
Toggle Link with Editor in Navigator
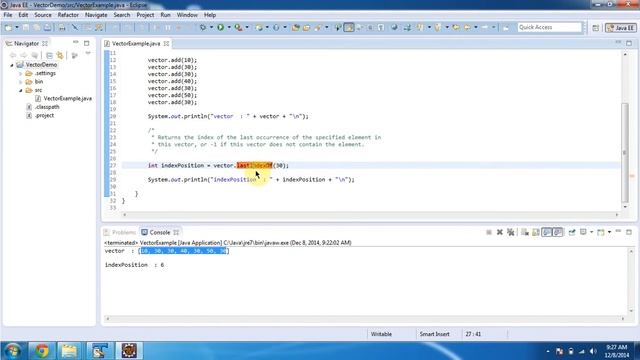tap(60, 55)
